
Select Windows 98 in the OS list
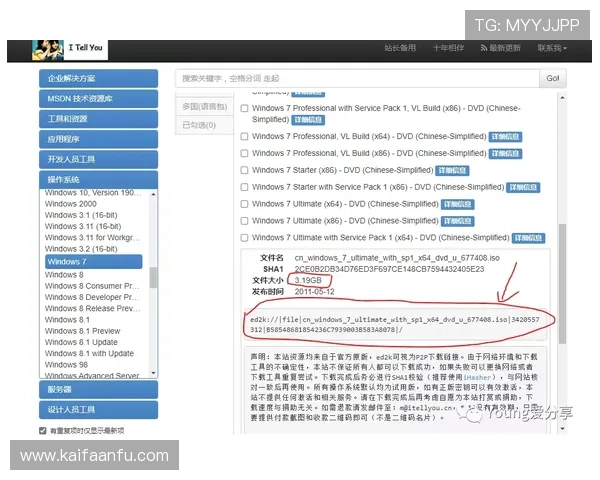66,365
